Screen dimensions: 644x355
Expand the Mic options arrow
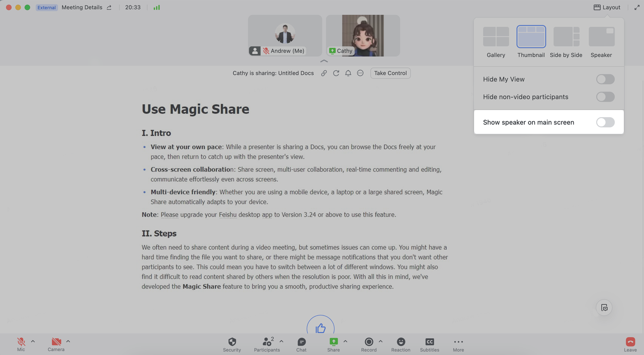(x=33, y=341)
